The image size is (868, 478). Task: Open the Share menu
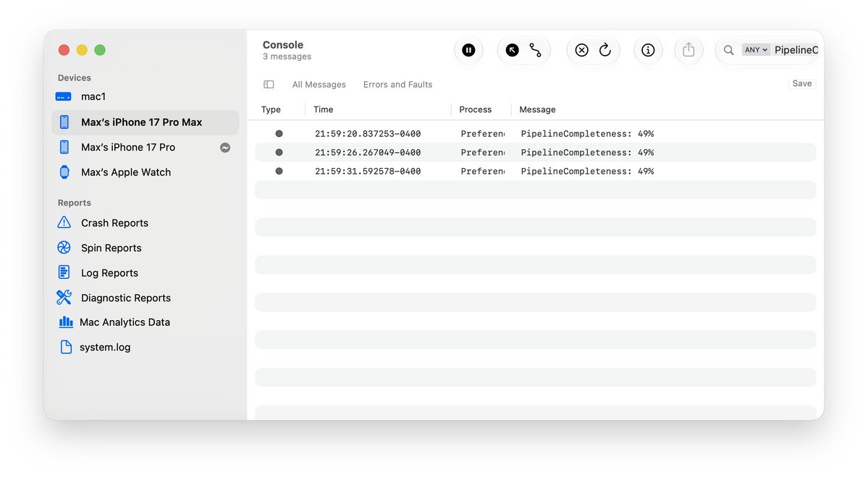(688, 50)
